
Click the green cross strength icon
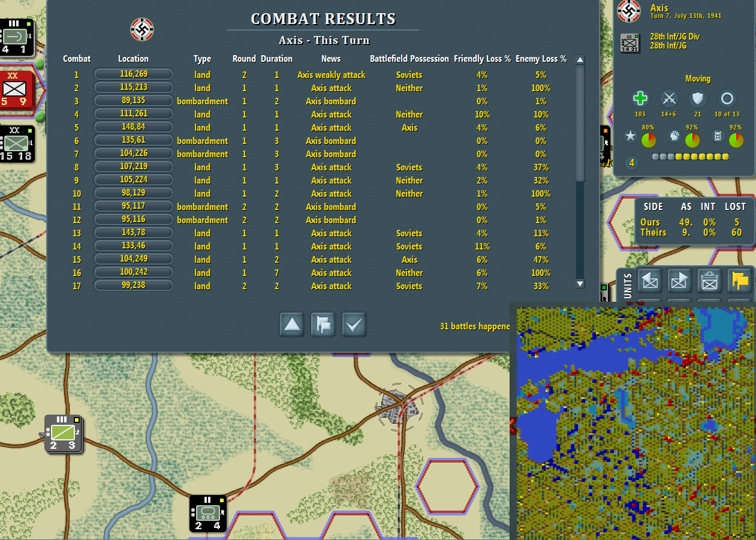(640, 98)
